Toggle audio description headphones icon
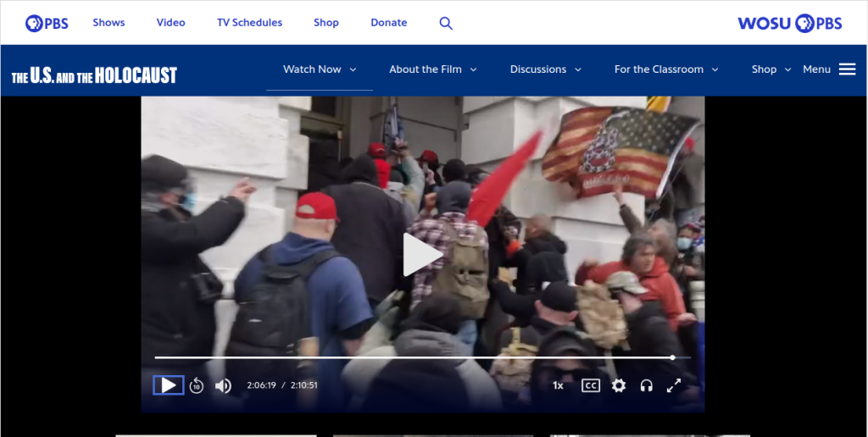This screenshot has width=868, height=437. pyautogui.click(x=646, y=385)
